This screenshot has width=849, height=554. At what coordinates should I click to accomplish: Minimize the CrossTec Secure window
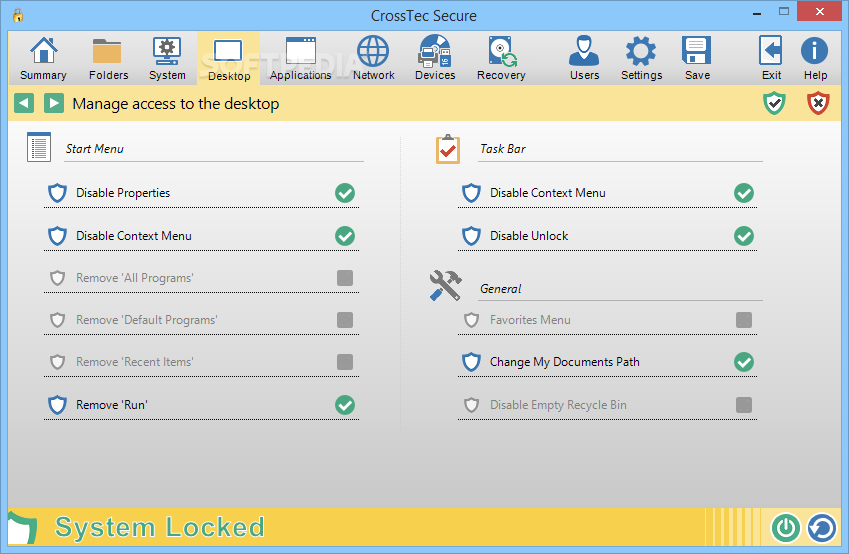click(757, 13)
